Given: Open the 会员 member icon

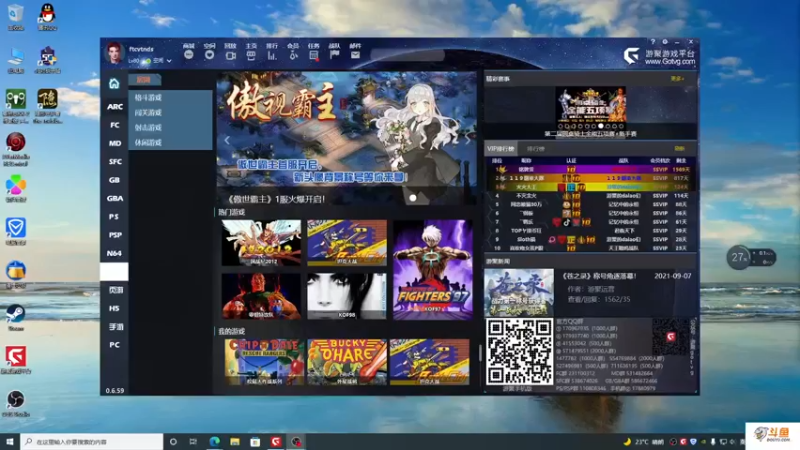Looking at the screenshot, I should click(293, 55).
